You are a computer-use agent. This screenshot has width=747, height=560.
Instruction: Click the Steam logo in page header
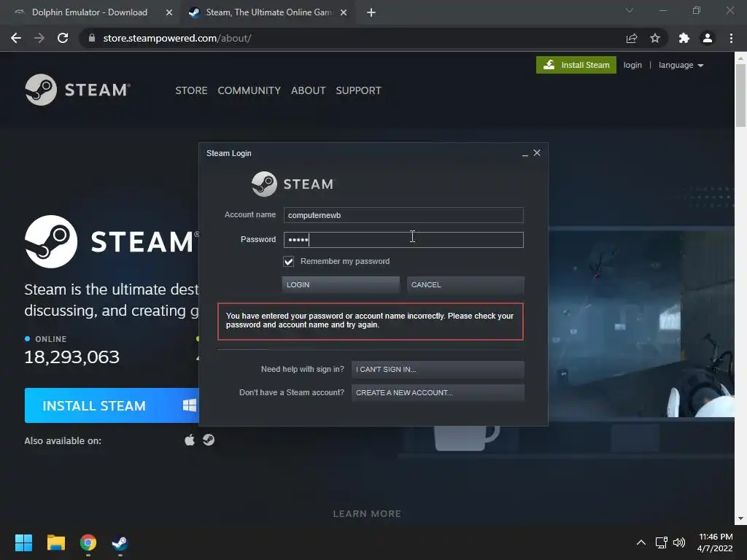(77, 90)
